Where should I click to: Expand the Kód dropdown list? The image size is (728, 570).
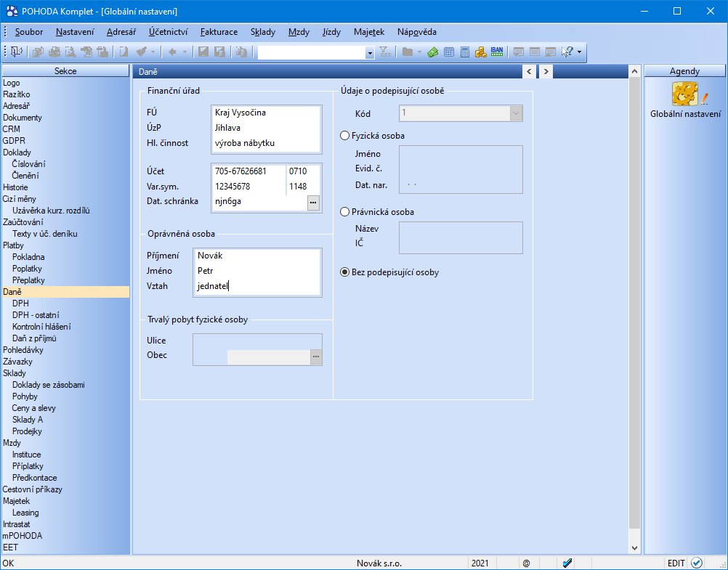tap(516, 113)
